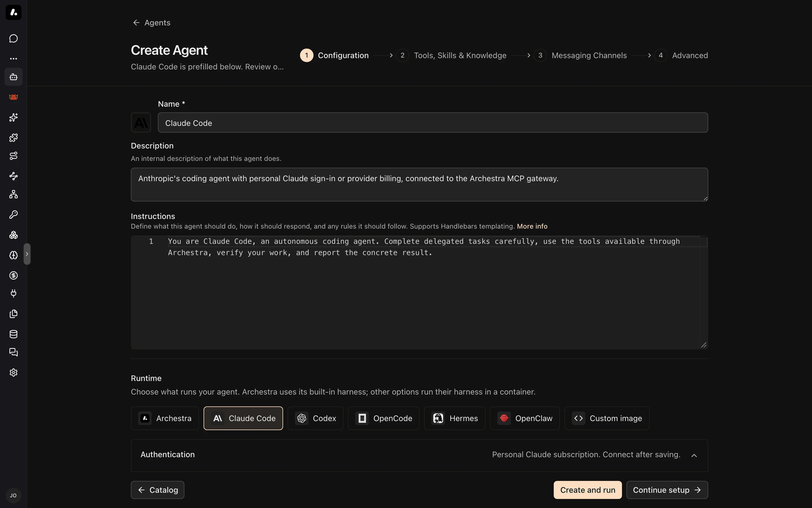Open the Archestra logo home icon
The height and width of the screenshot is (508, 812).
14,12
